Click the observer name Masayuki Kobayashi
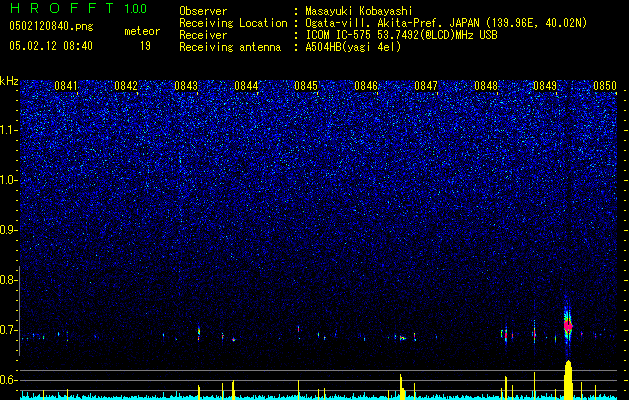This screenshot has width=629, height=400. click(359, 11)
